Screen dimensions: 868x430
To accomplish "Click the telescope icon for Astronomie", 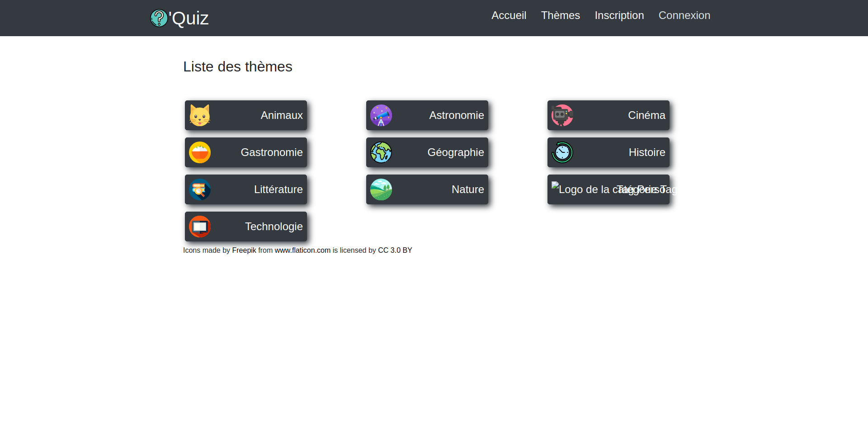I will [381, 115].
